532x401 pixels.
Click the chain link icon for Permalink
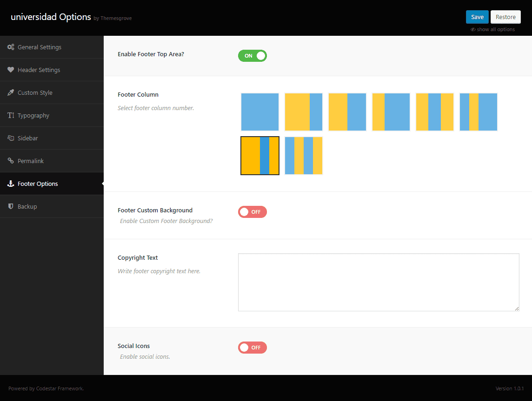pos(11,161)
